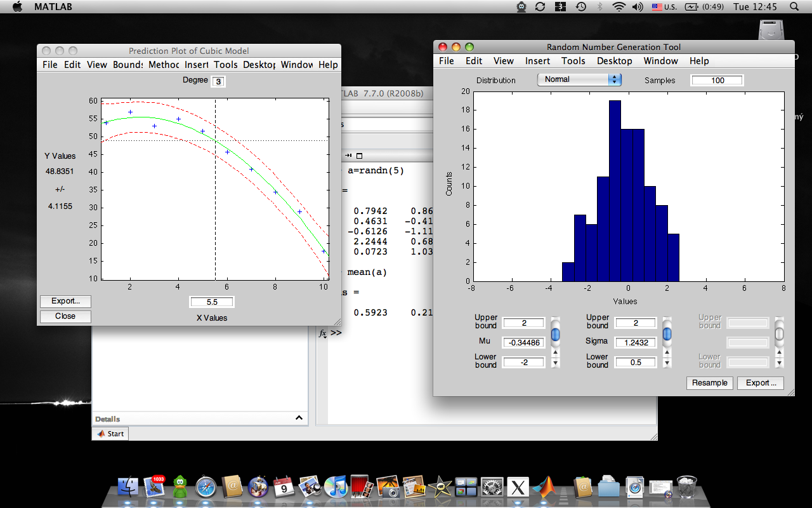Click Sigma lower bound field 0.5

tap(636, 363)
